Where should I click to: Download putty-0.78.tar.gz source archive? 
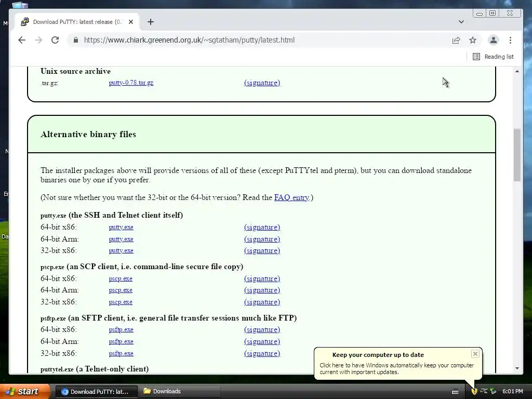(131, 83)
